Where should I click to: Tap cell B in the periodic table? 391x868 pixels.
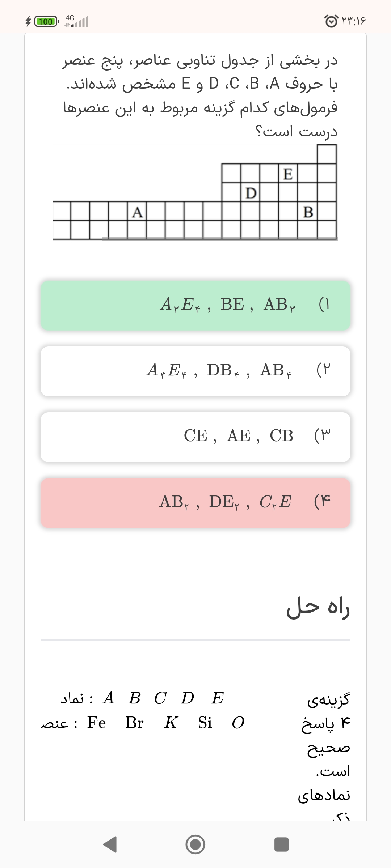click(x=308, y=212)
